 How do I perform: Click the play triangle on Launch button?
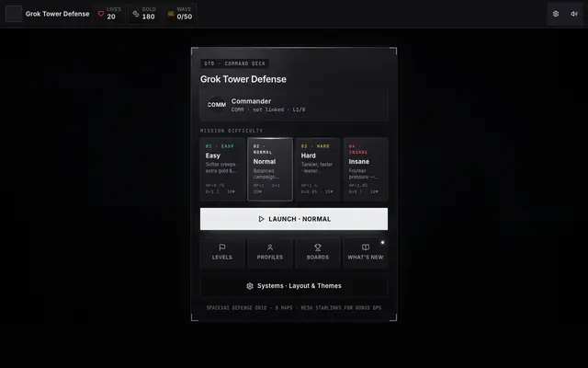coord(261,219)
